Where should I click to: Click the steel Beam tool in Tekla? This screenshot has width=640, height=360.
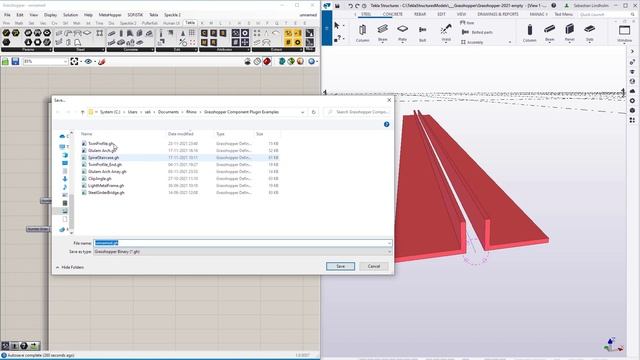[382, 33]
